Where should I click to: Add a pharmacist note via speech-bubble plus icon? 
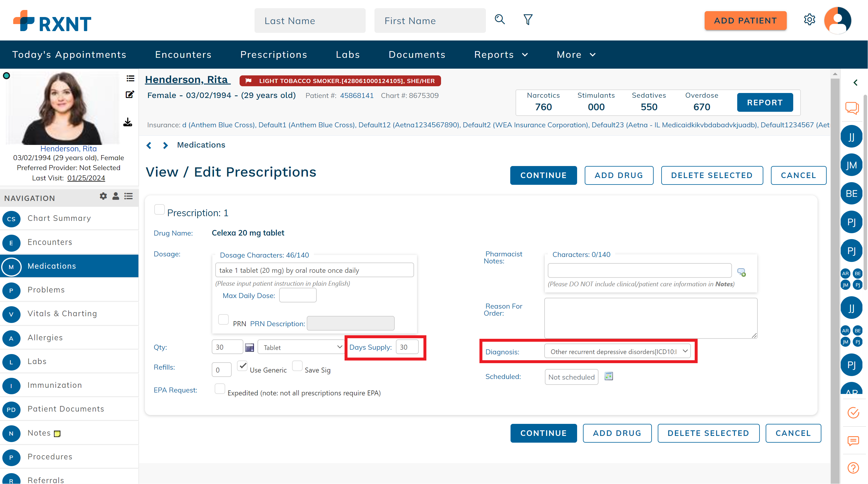coord(742,272)
